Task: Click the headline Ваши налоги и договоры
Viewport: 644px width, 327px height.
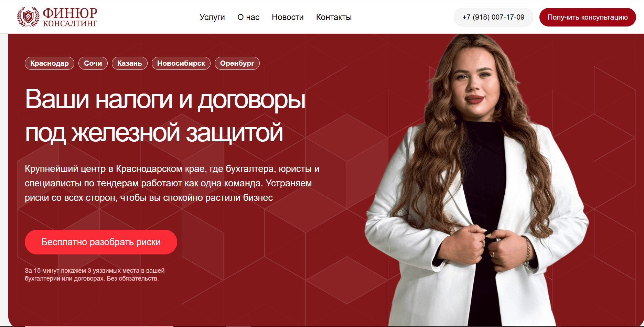Action: click(165, 100)
